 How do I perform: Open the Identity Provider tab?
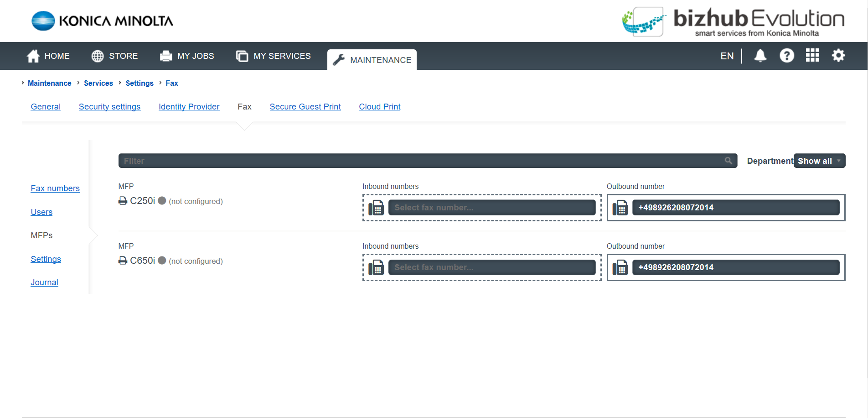tap(189, 107)
